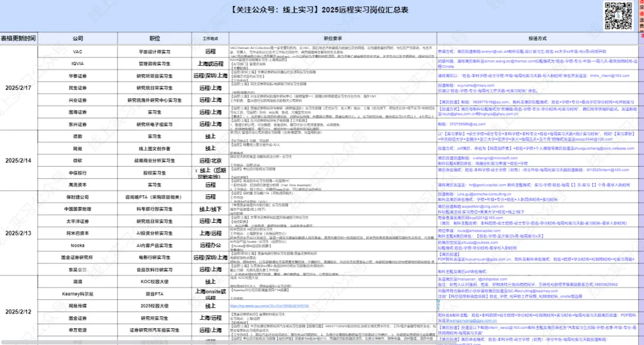Select the '工作地点' column header
Screen dimensions: 644x345
click(x=210, y=39)
